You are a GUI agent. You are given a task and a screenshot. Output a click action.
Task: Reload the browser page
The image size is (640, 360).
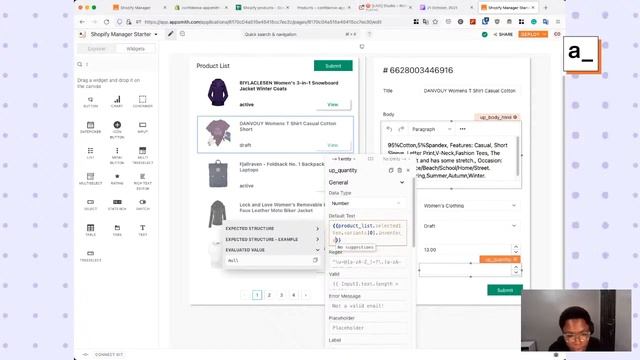(107, 22)
